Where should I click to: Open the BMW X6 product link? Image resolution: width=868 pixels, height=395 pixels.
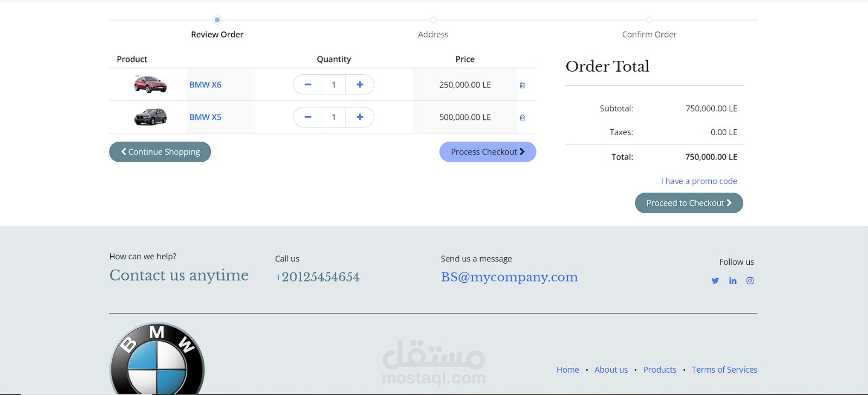[205, 85]
